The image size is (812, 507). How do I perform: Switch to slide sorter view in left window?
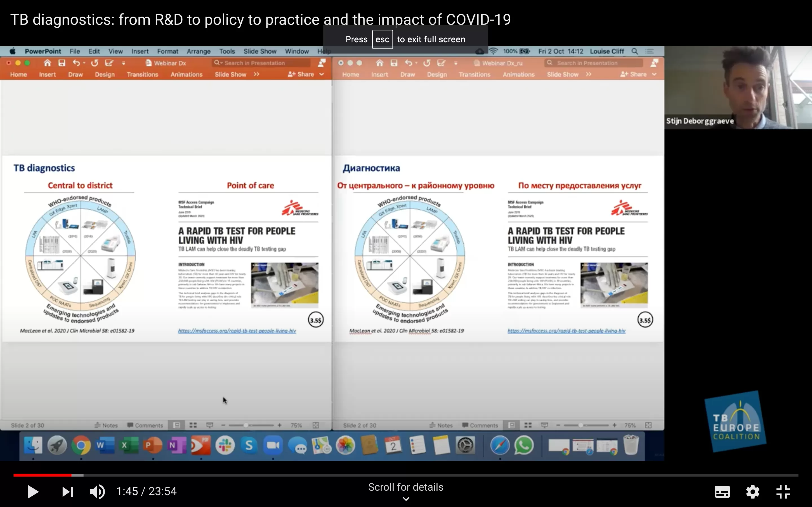193,425
